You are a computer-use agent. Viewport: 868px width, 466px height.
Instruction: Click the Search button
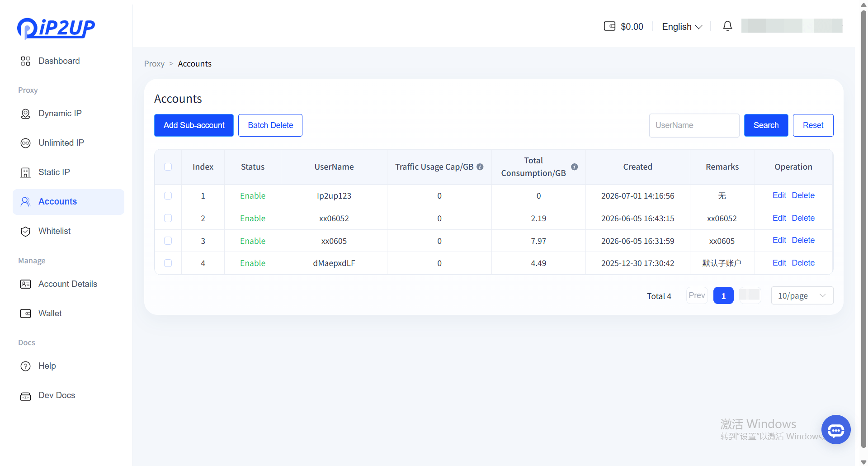766,125
